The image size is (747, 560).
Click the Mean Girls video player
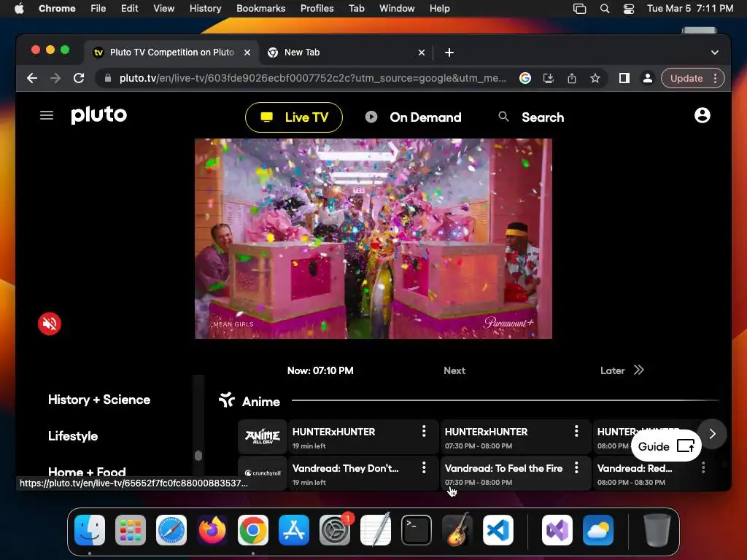(373, 238)
